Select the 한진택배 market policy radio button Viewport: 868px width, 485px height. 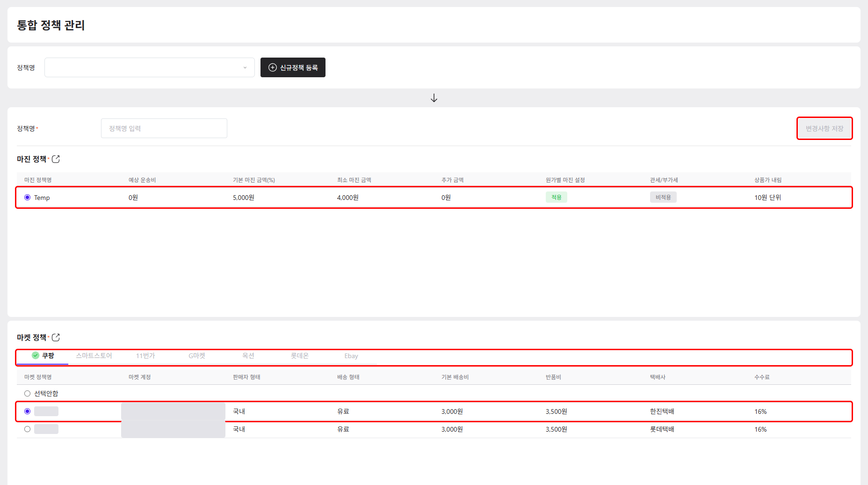(28, 412)
